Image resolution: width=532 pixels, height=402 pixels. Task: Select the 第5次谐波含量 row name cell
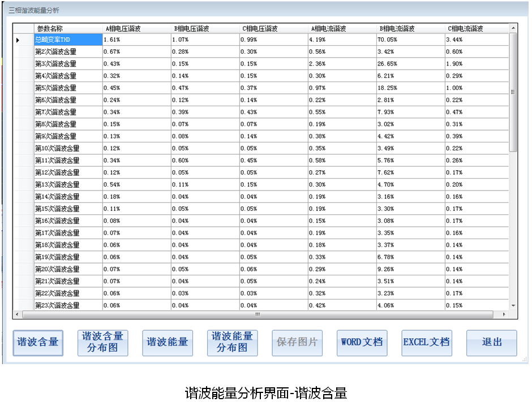click(x=68, y=88)
